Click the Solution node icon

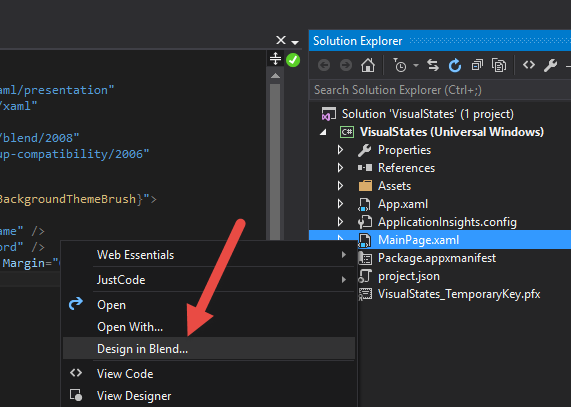pyautogui.click(x=328, y=114)
